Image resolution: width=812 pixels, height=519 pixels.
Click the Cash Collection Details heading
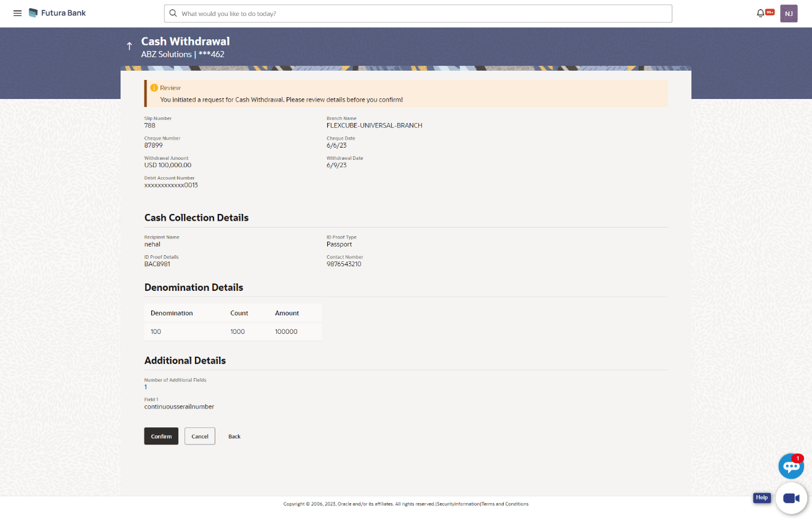tap(197, 218)
